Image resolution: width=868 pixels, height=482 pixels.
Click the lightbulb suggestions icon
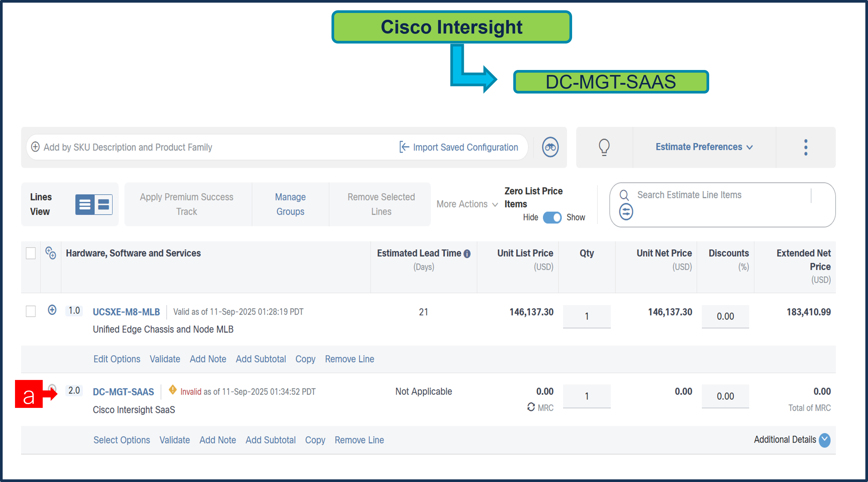(604, 147)
